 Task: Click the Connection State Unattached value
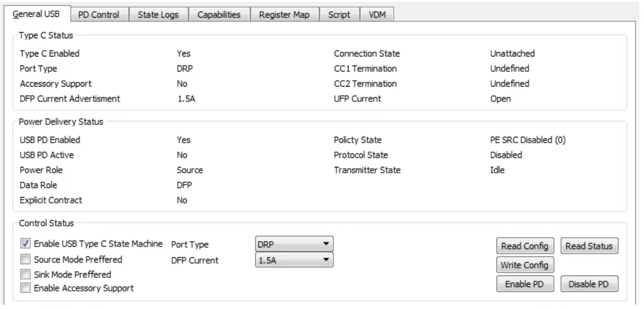(512, 54)
